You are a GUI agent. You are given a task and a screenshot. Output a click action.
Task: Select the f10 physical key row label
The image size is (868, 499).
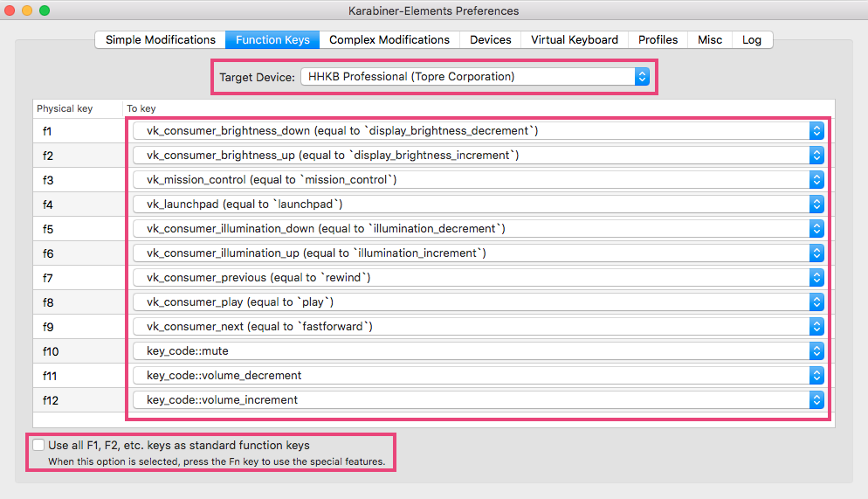click(x=51, y=351)
